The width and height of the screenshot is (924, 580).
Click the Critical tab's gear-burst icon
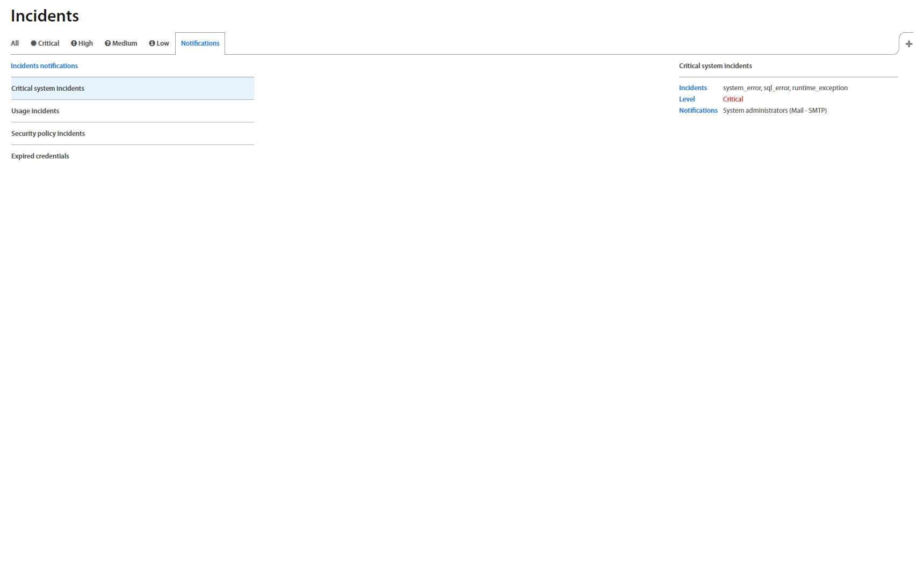click(33, 44)
